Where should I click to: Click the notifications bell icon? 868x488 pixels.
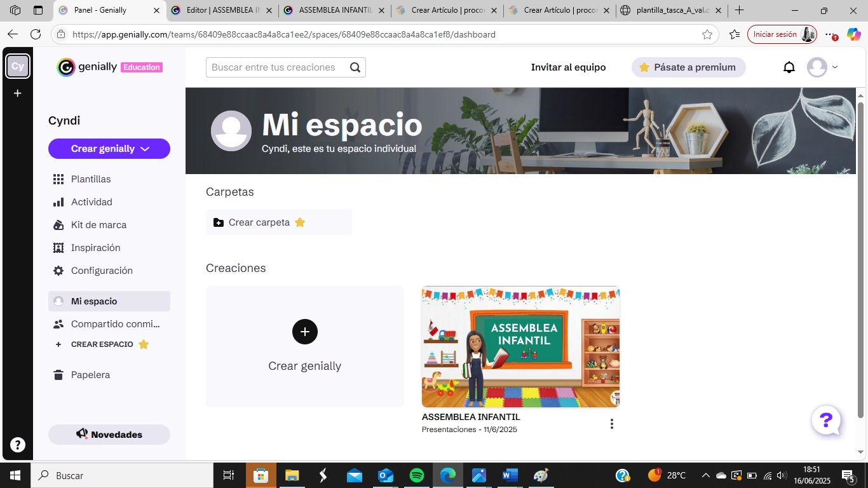coord(789,67)
